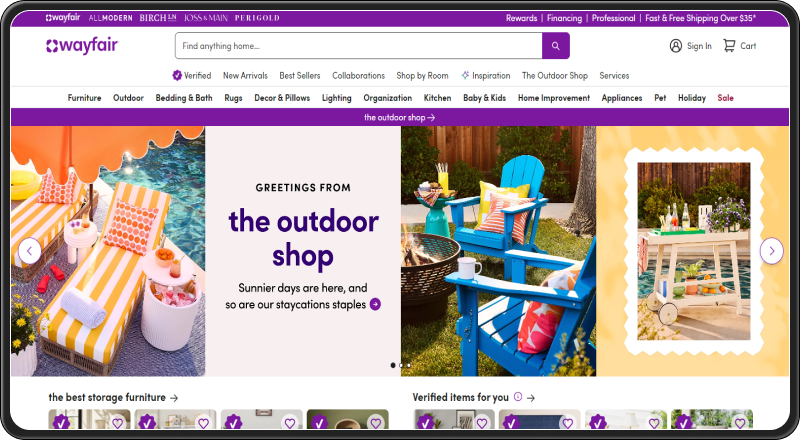Viewport: 800px width, 440px height.
Task: Expand the Furniture category menu
Action: click(84, 98)
